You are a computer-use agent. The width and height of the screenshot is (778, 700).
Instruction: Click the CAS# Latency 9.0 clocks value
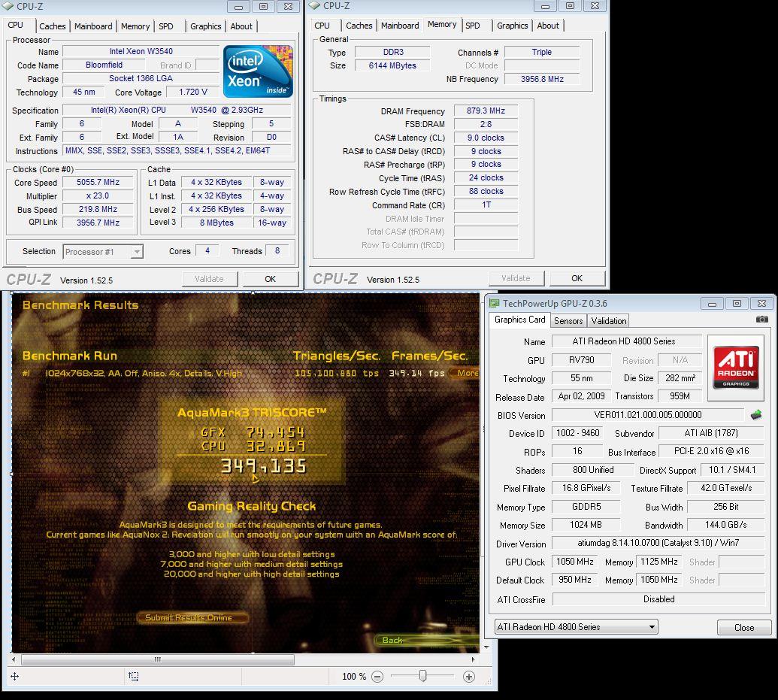point(486,138)
